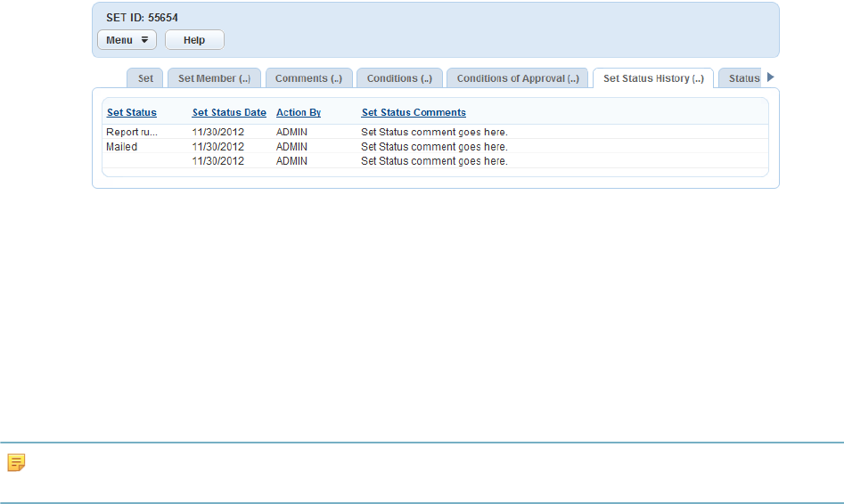Click the Help button
844x504 pixels.
[194, 40]
